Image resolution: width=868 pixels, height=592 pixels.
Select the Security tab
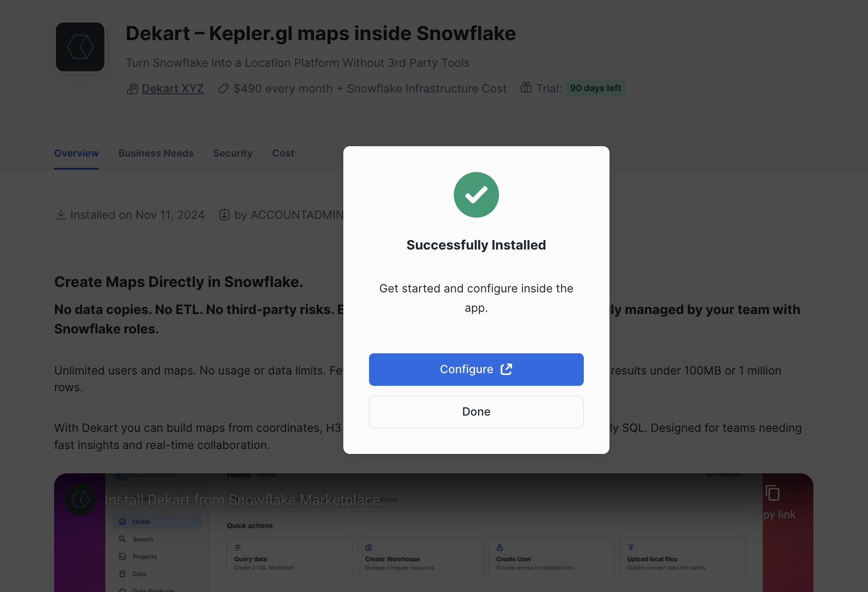[233, 153]
